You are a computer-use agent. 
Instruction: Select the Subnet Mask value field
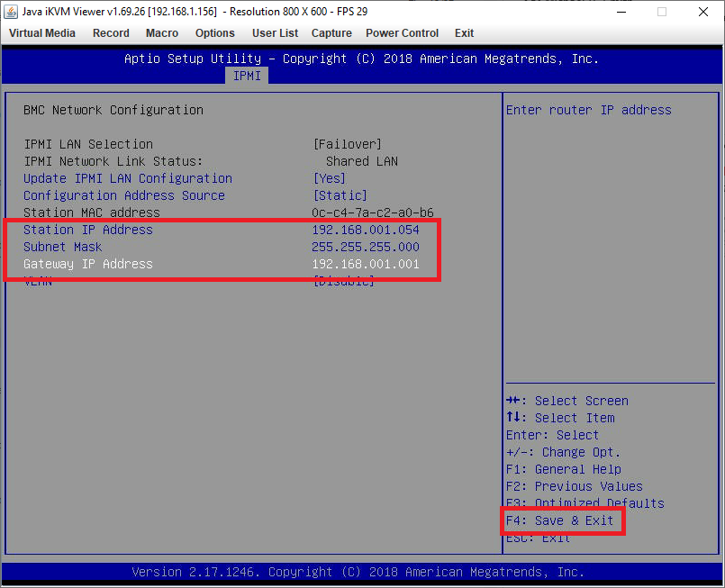(x=365, y=247)
